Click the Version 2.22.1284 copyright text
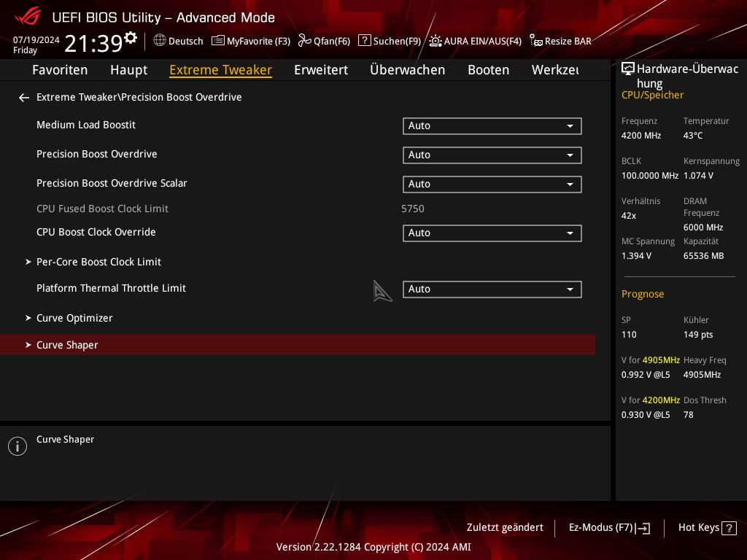747x560 pixels. point(373,547)
